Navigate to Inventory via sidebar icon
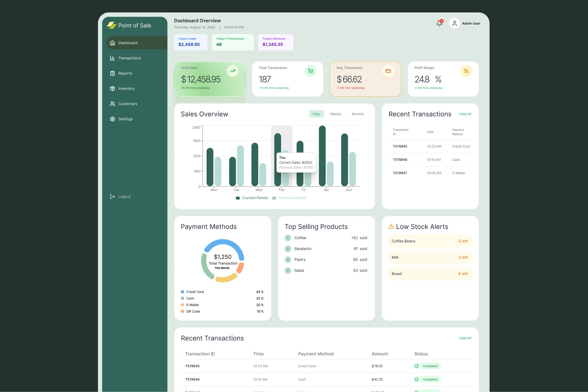This screenshot has height=392, width=588. click(x=112, y=88)
